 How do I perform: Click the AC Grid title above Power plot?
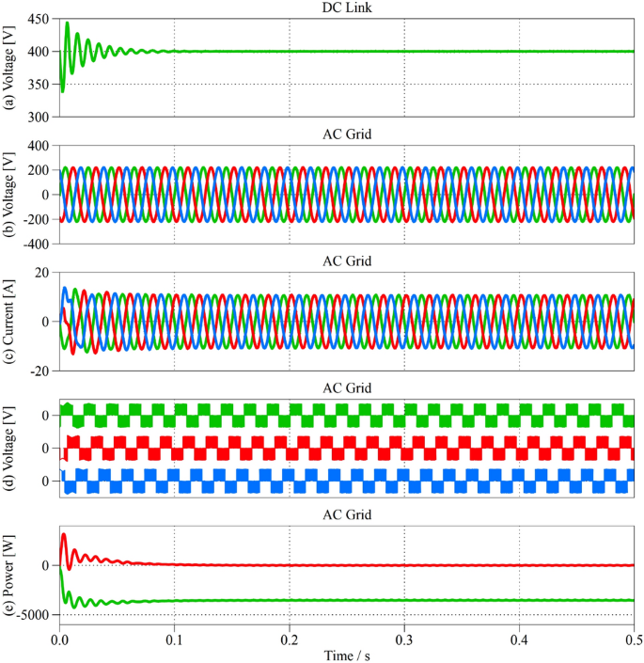(347, 515)
